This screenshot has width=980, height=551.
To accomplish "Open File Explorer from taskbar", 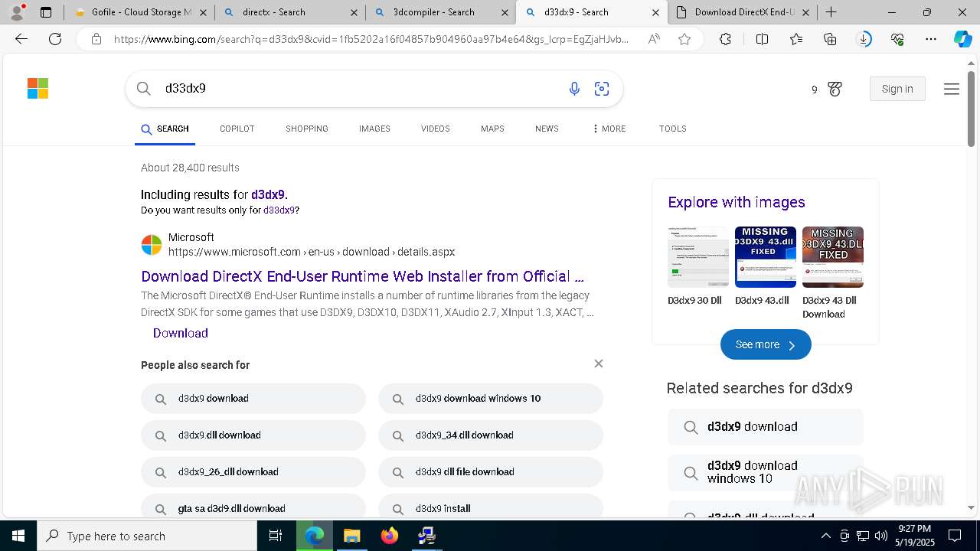I will point(352,536).
